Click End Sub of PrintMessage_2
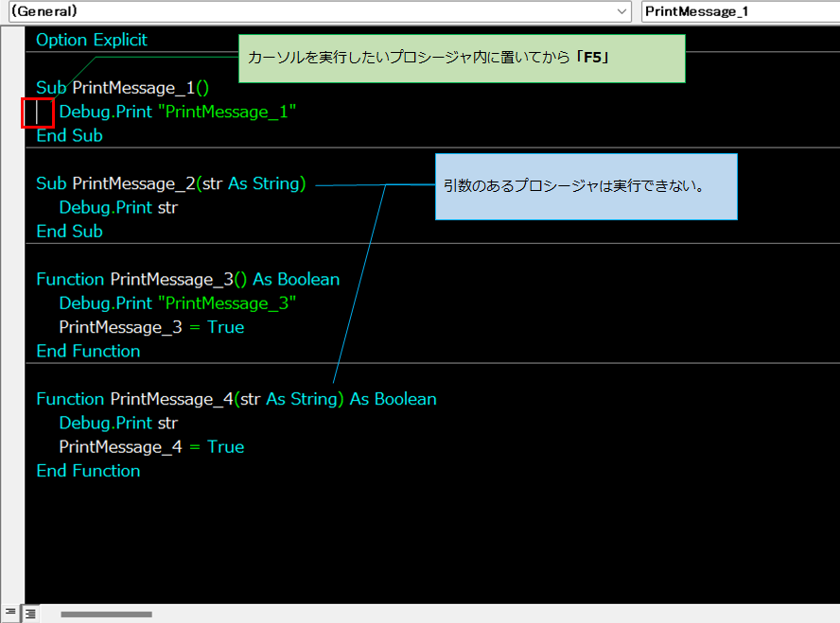This screenshot has width=840, height=623. (x=69, y=232)
